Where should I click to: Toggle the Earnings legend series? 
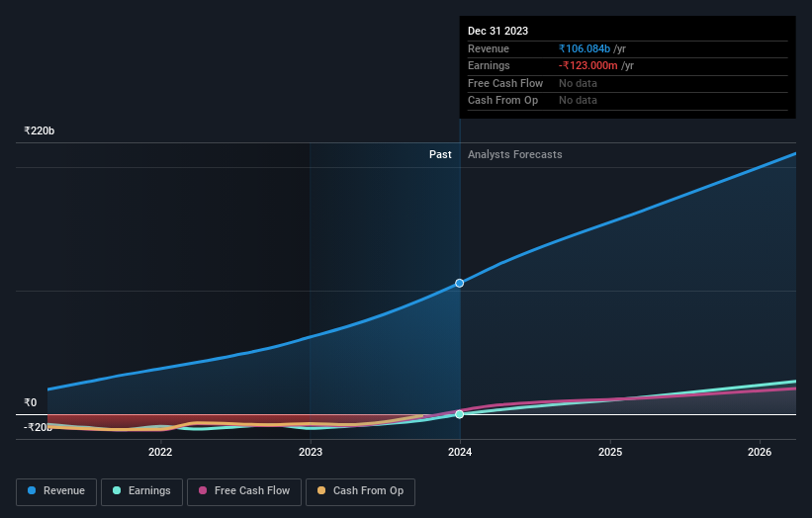(141, 491)
